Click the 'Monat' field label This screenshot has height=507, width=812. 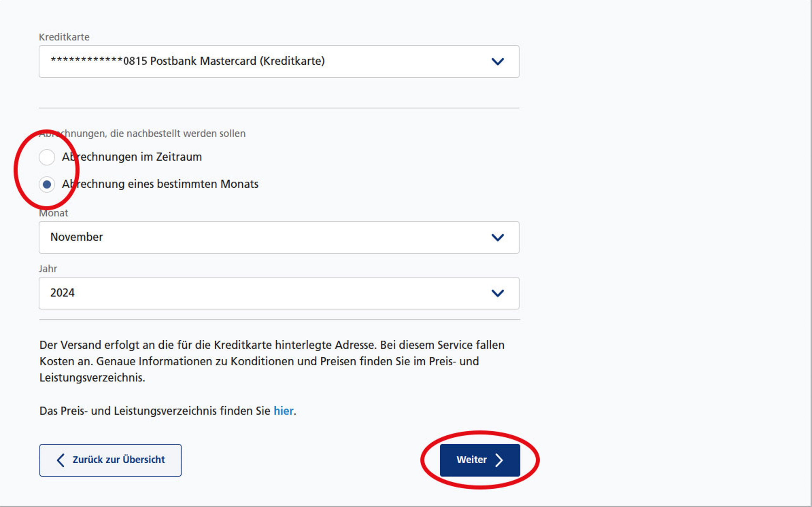point(54,213)
